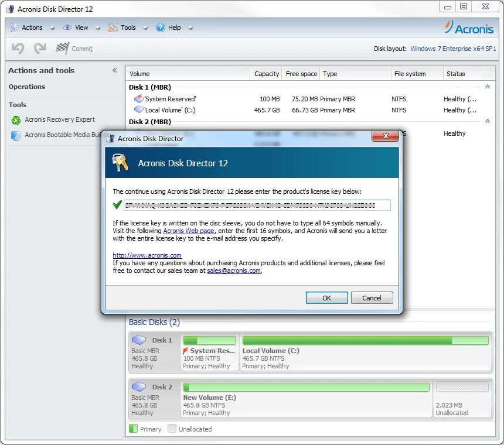The width and height of the screenshot is (504, 445).
Task: Click the sales@acronis.com email link
Action: pyautogui.click(x=234, y=271)
